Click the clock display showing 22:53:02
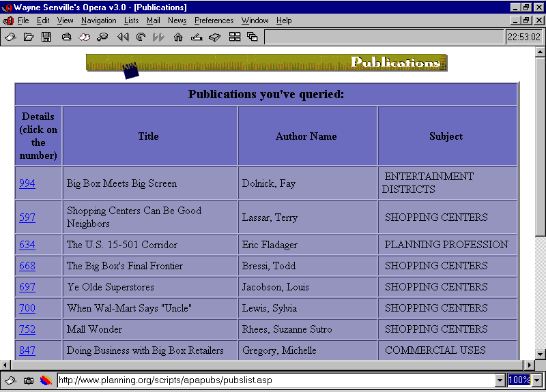Viewport: 546px width, 392px height. 524,37
